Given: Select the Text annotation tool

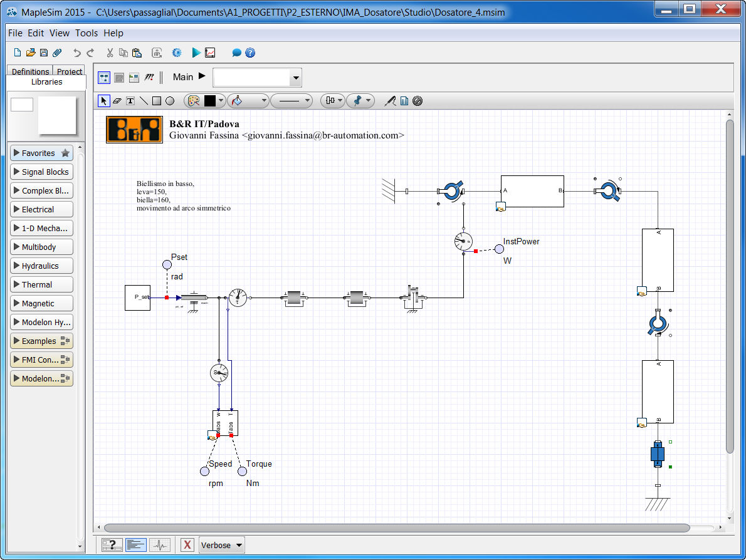Looking at the screenshot, I should click(130, 101).
